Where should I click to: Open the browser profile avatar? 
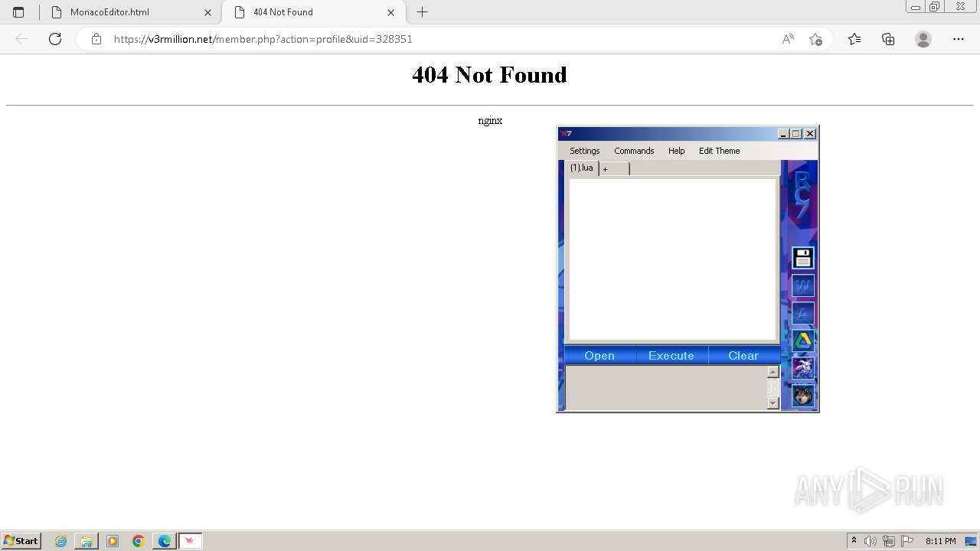(x=923, y=39)
